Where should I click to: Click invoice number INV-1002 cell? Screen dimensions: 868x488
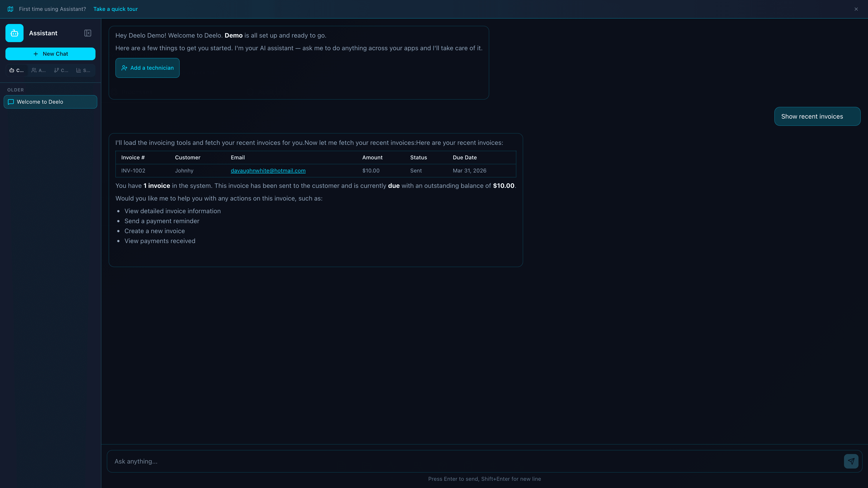[134, 171]
